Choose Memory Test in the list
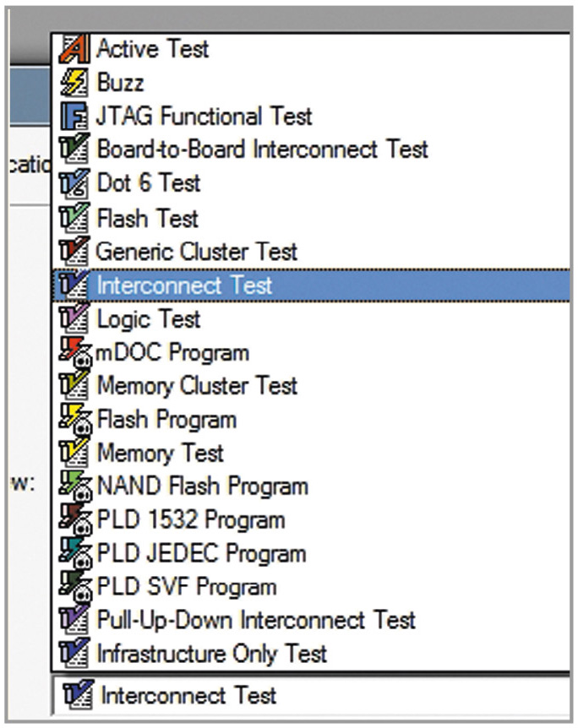578x728 pixels. [x=161, y=453]
